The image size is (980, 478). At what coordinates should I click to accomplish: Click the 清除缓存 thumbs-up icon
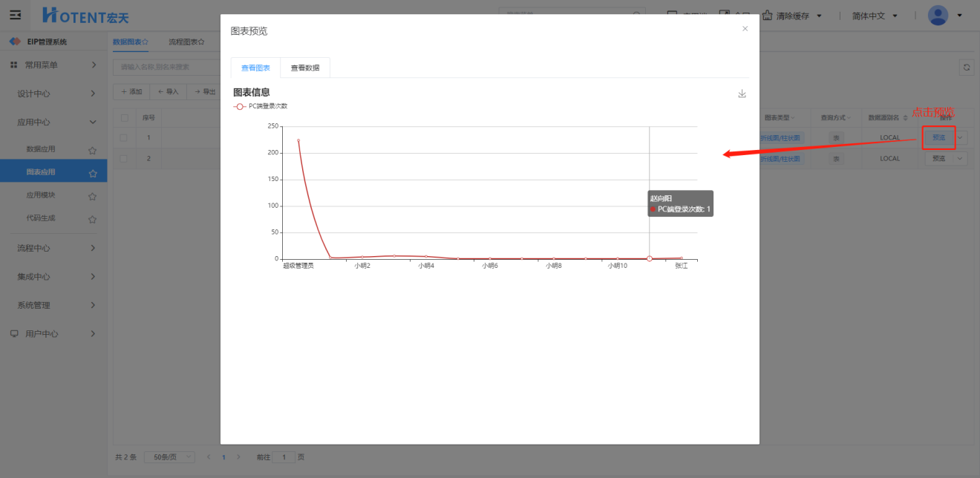[767, 16]
